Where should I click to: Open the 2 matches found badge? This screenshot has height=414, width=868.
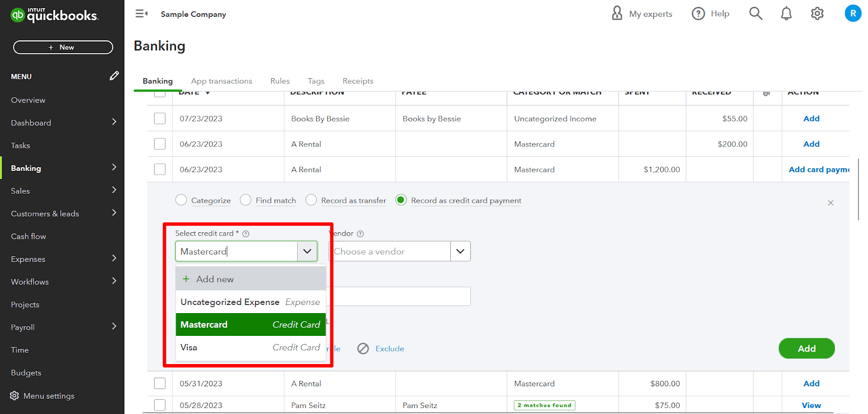(545, 405)
